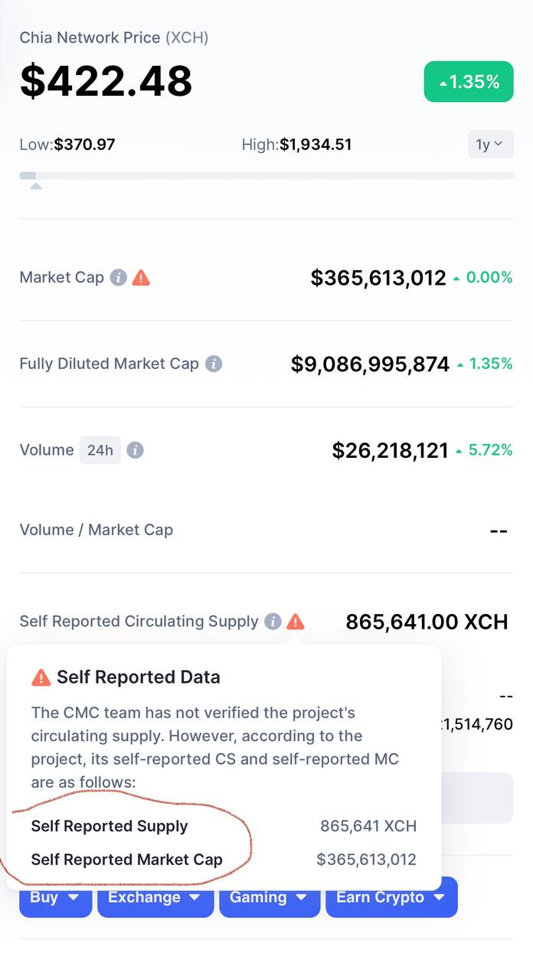Open the Fully Diluted Market Cap info icon

(214, 364)
